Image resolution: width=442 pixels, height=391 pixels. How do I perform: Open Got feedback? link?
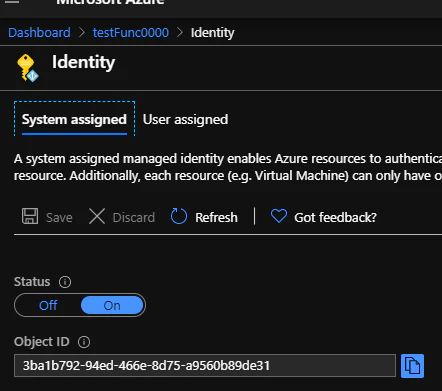click(x=335, y=217)
